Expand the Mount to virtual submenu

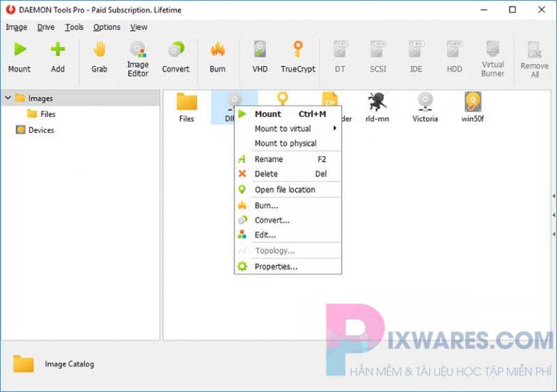(288, 129)
